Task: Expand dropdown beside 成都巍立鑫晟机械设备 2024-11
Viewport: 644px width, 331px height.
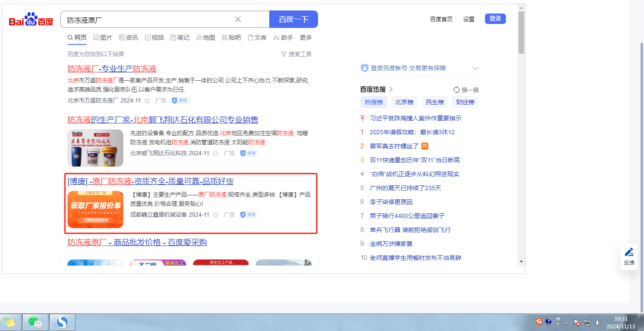Action: [217, 215]
